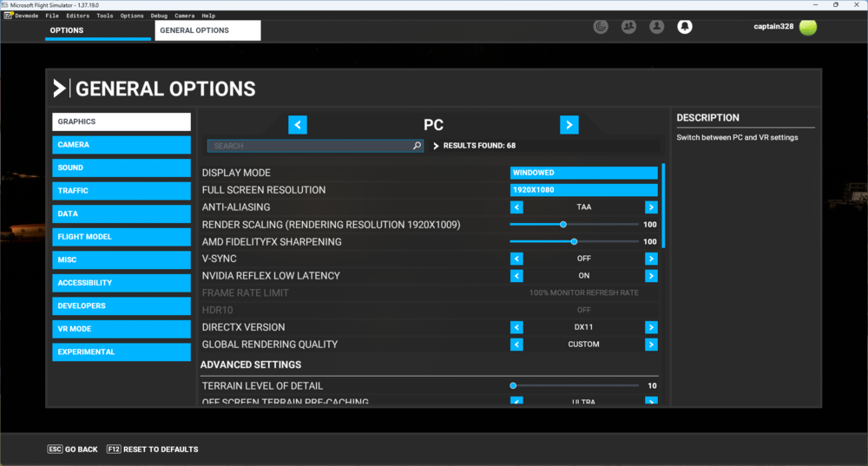Click the magnifier icon in search box
The width and height of the screenshot is (868, 466).
click(417, 146)
